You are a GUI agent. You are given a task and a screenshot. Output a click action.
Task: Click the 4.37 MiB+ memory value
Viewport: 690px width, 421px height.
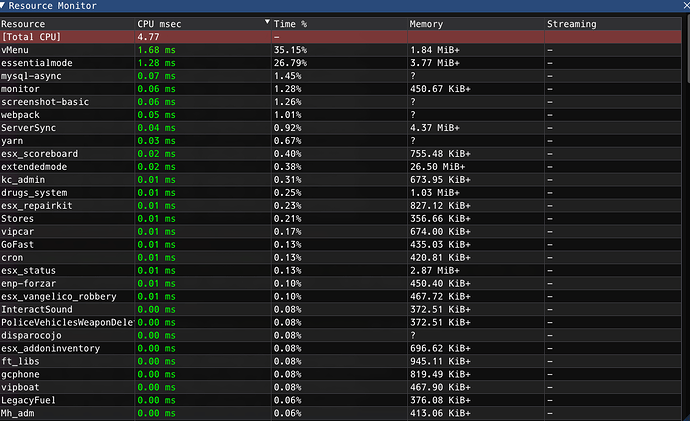pos(435,128)
